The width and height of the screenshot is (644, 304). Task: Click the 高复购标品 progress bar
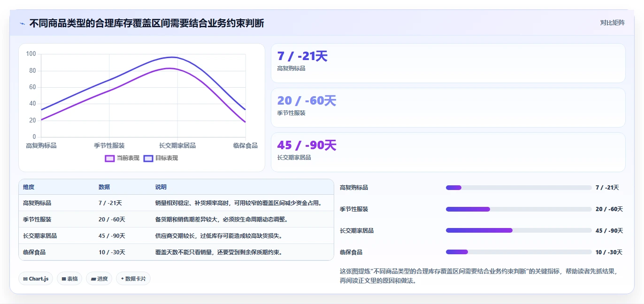click(x=519, y=188)
